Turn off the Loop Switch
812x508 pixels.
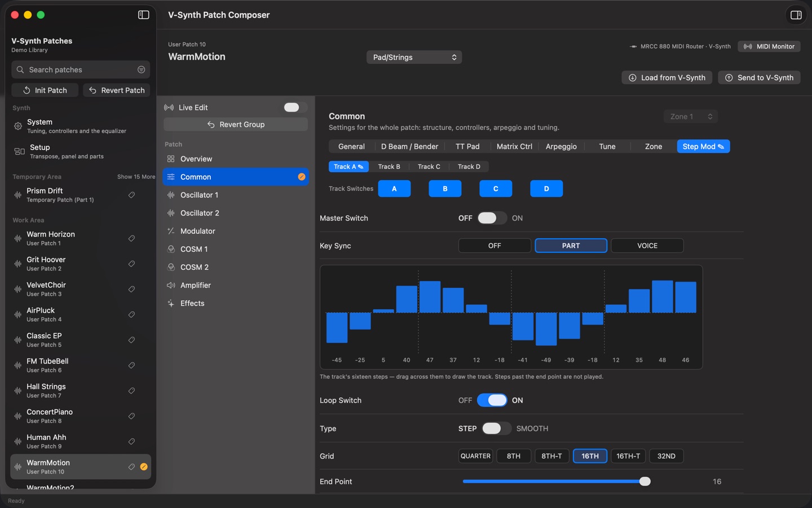coord(492,400)
